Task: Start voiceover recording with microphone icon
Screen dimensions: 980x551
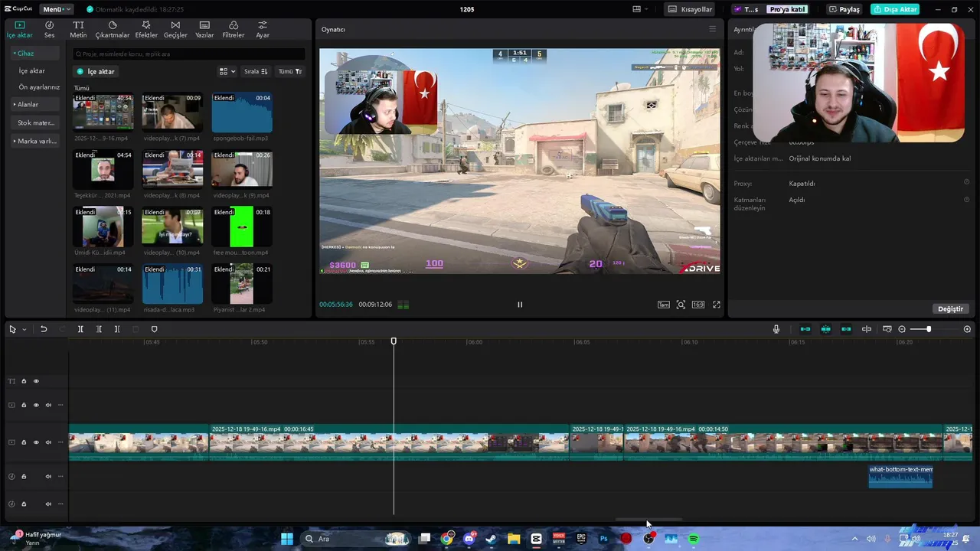Action: (776, 329)
